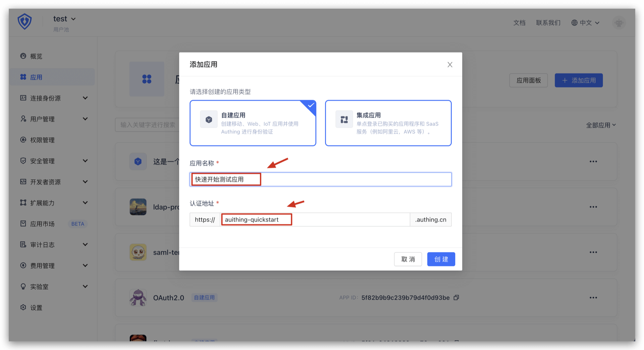This screenshot has height=350, width=644.
Task: Open more options for OAuth2.0 app
Action: click(x=593, y=298)
